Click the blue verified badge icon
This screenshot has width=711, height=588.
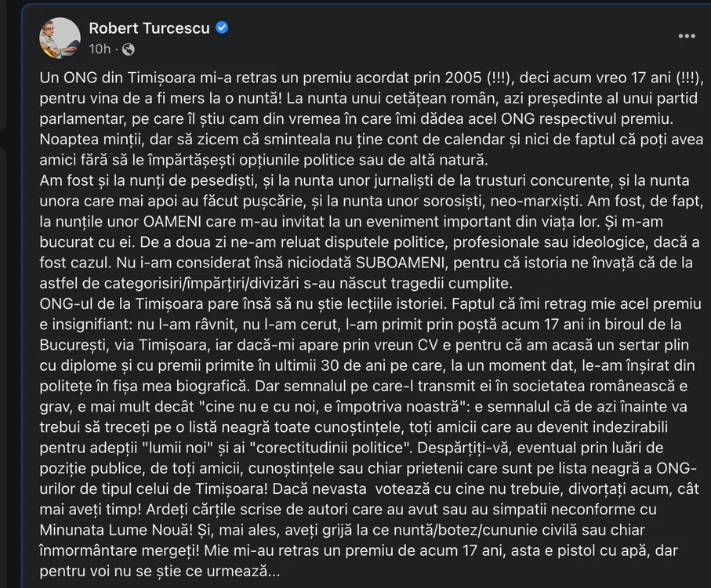click(x=222, y=27)
